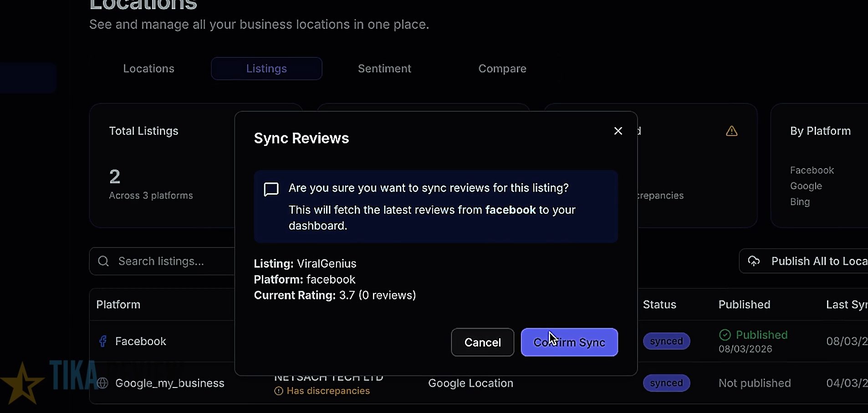Click the green Published checkmark icon
The height and width of the screenshot is (413, 868).
pos(725,335)
